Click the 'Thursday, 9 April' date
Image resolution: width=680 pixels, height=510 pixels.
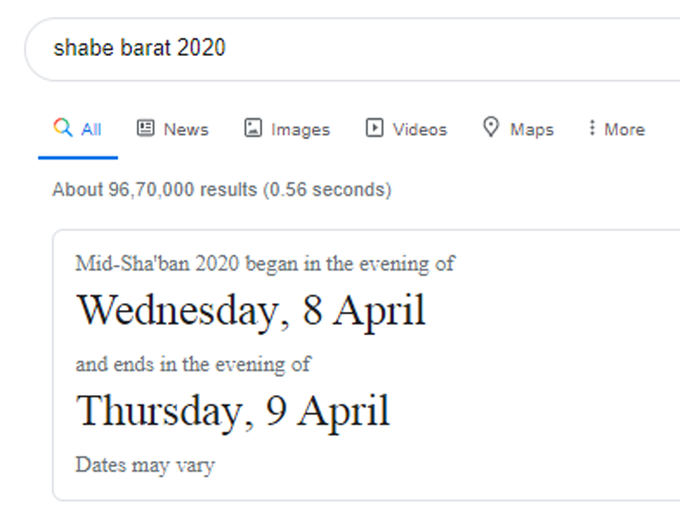[x=233, y=412]
